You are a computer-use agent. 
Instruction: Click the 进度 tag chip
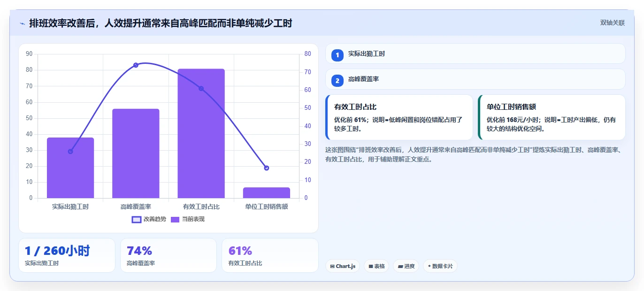(406, 266)
